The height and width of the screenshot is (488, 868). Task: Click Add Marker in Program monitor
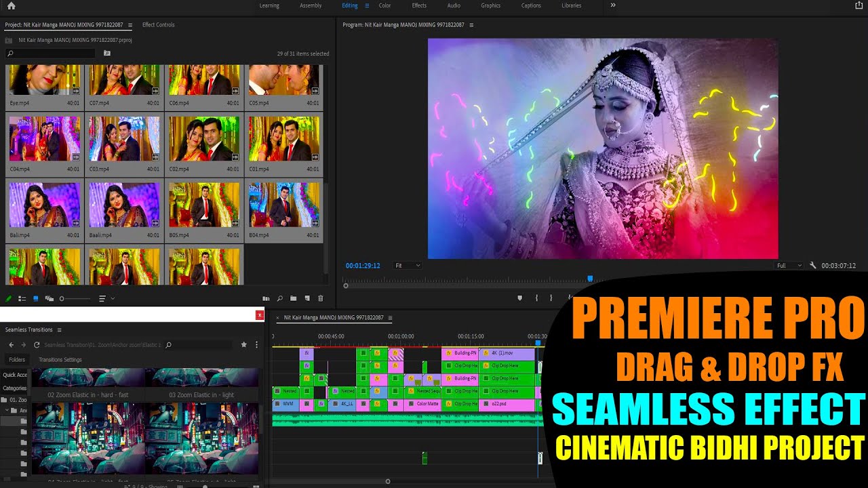[x=520, y=298]
